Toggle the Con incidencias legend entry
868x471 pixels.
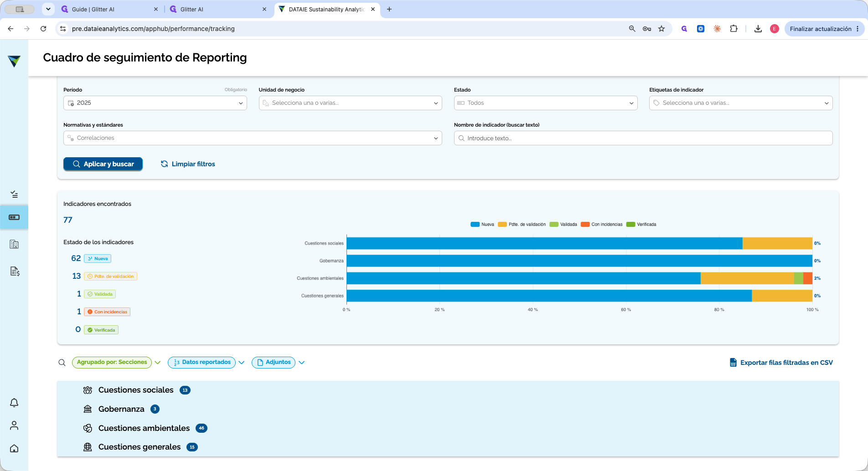coord(602,225)
